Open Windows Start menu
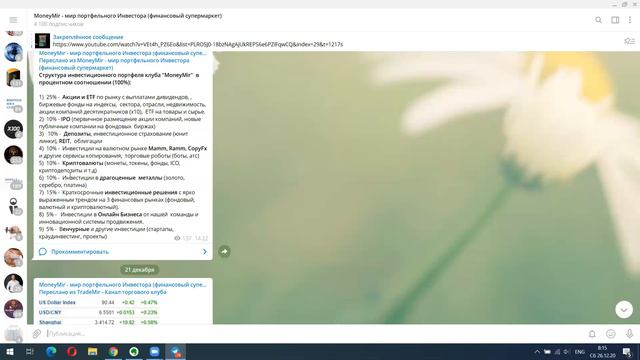Screen dimensions: 640x360 click(10, 351)
